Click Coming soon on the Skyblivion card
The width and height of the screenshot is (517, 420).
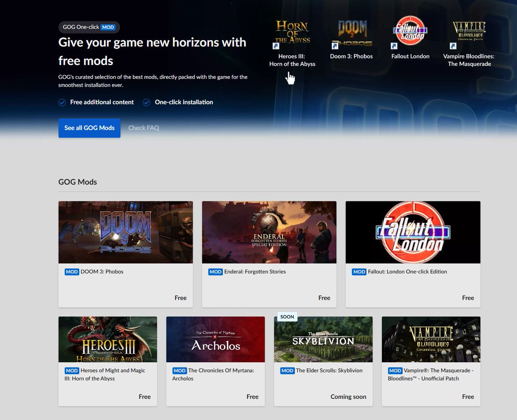click(349, 397)
